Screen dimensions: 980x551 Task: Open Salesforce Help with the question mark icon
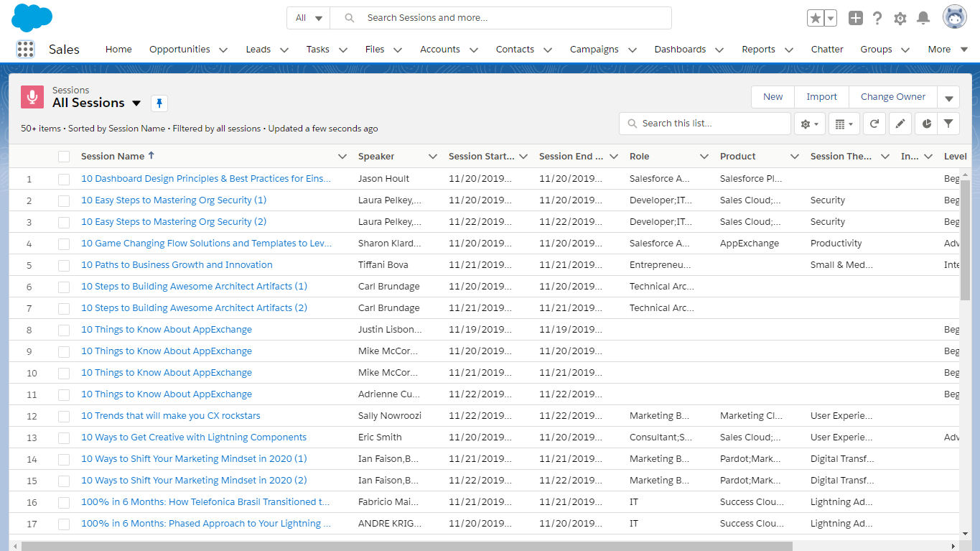877,18
